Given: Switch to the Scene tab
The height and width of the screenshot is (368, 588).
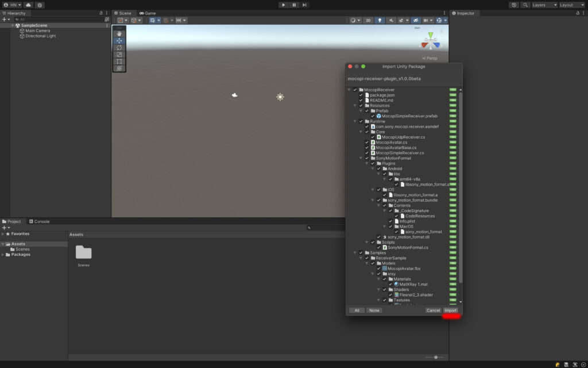Looking at the screenshot, I should pos(123,13).
